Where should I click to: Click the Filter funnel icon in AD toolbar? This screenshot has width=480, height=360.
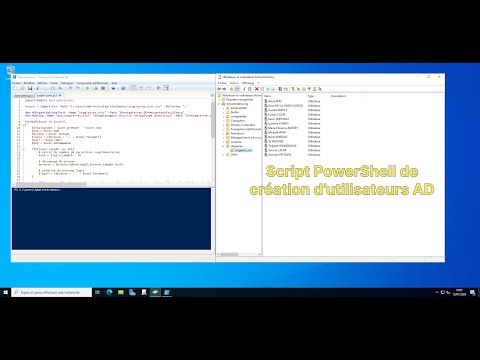coord(309,89)
